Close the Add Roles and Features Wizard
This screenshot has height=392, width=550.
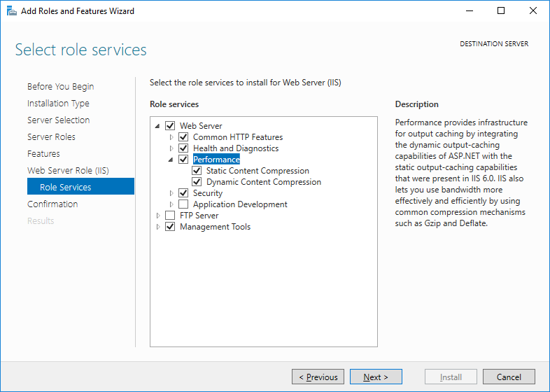533,11
